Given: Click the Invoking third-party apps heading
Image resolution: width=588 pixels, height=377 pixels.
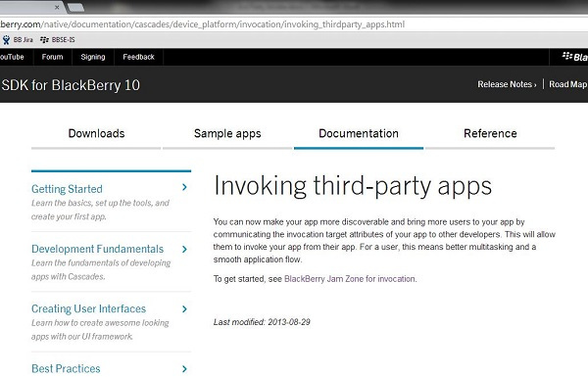Looking at the screenshot, I should [353, 186].
